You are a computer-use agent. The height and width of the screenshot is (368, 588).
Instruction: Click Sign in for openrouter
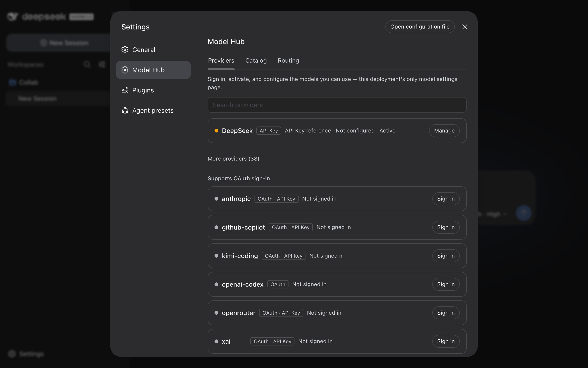(446, 313)
